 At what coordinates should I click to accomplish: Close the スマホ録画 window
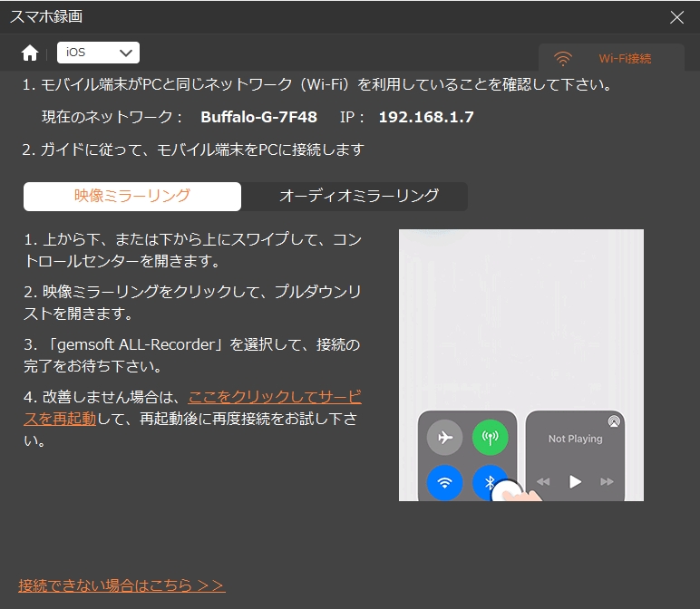(676, 17)
